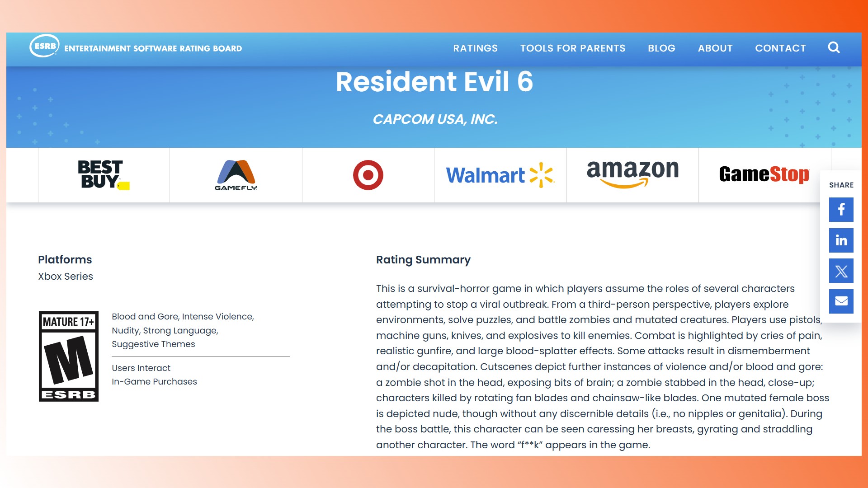Expand the Blog navigation menu
This screenshot has width=868, height=488.
click(x=661, y=47)
